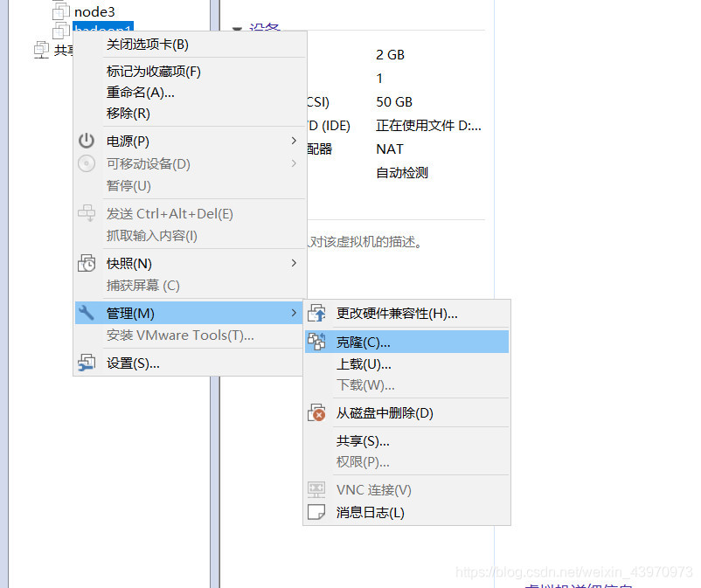Click the selected VM's icon below node3
The height and width of the screenshot is (588, 701).
(x=61, y=30)
